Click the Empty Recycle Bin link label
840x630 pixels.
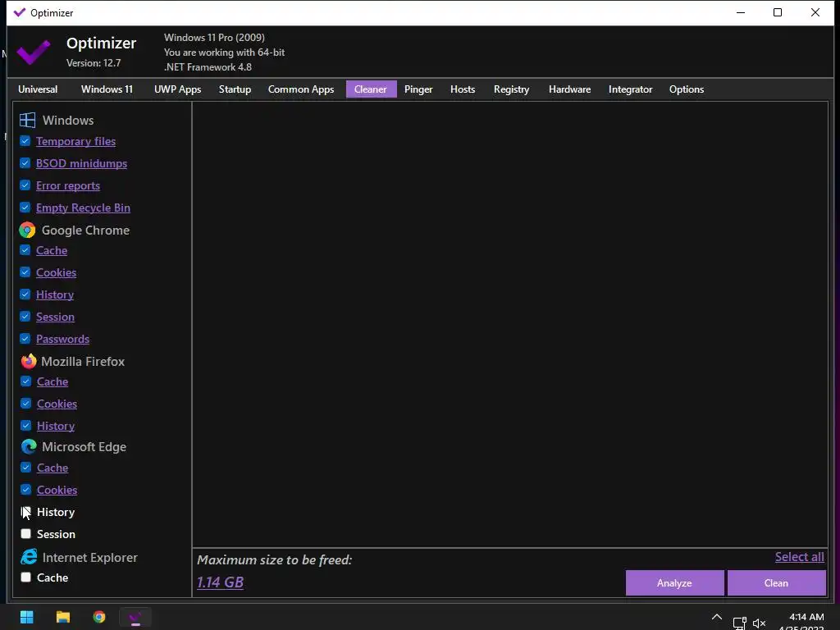tap(83, 208)
